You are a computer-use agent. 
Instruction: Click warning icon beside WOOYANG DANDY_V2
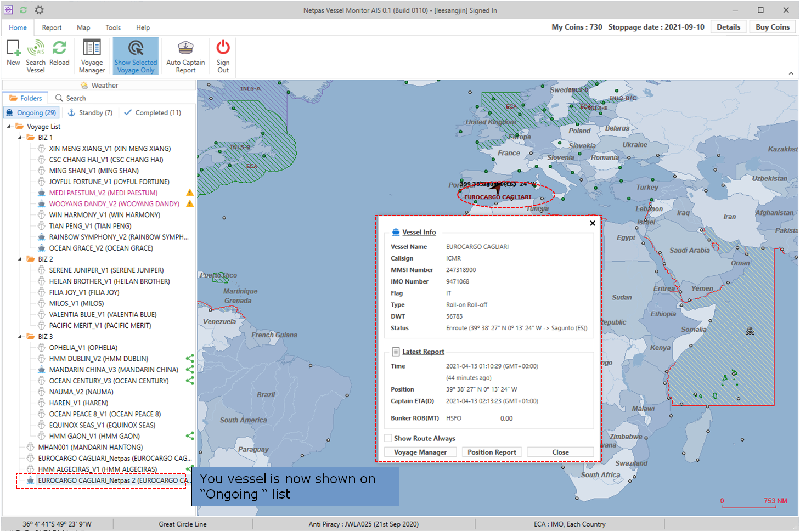[189, 203]
